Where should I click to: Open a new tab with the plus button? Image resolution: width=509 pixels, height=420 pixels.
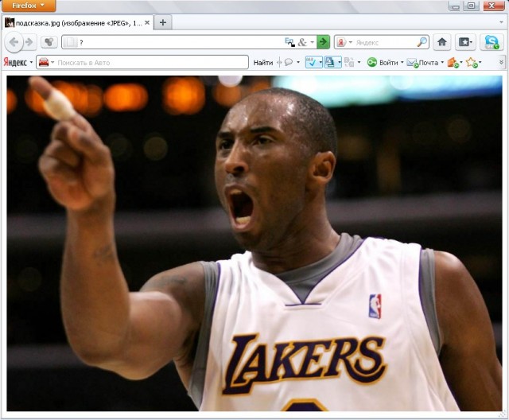(x=163, y=23)
